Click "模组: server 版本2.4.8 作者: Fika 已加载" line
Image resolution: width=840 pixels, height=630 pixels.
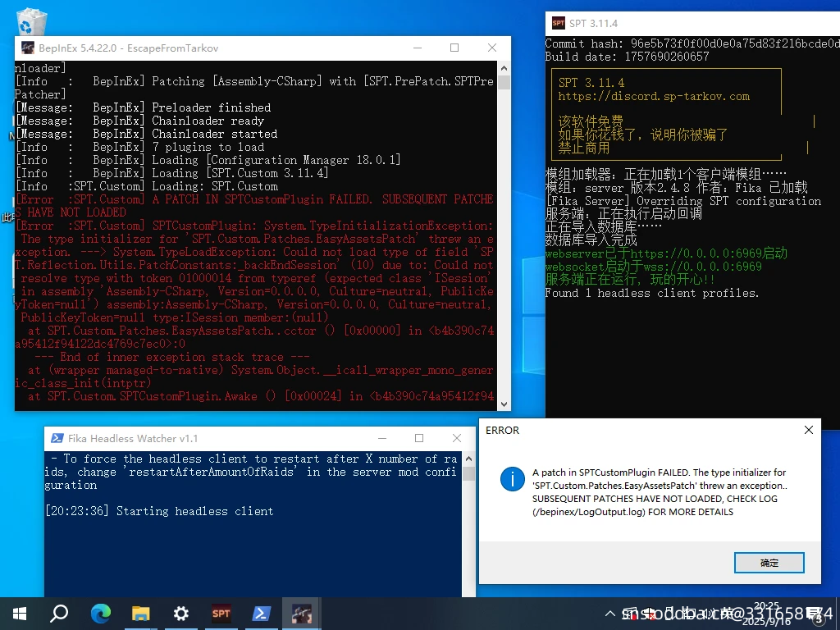[677, 188]
